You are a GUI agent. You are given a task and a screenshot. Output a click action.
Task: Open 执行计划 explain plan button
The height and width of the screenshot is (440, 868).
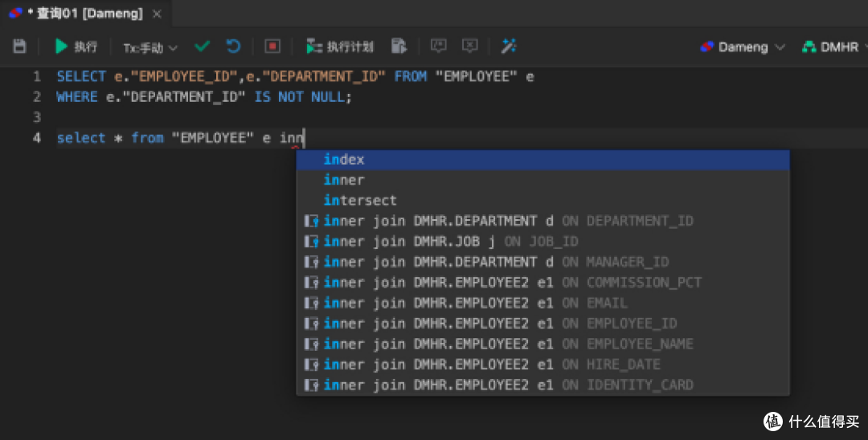[340, 47]
